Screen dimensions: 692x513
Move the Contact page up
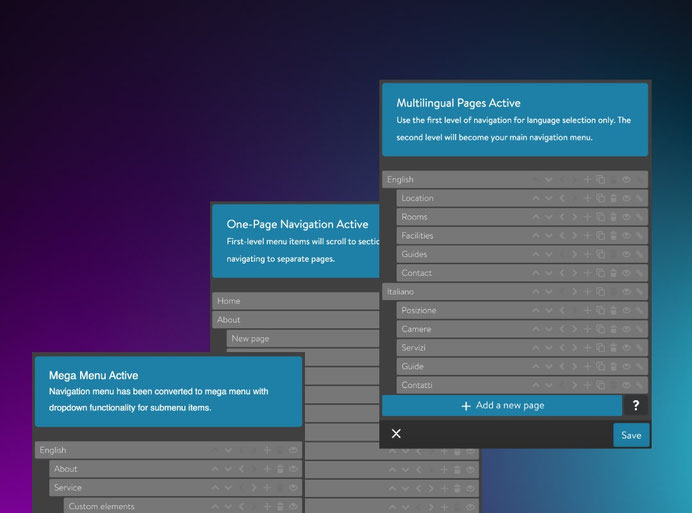tap(536, 273)
